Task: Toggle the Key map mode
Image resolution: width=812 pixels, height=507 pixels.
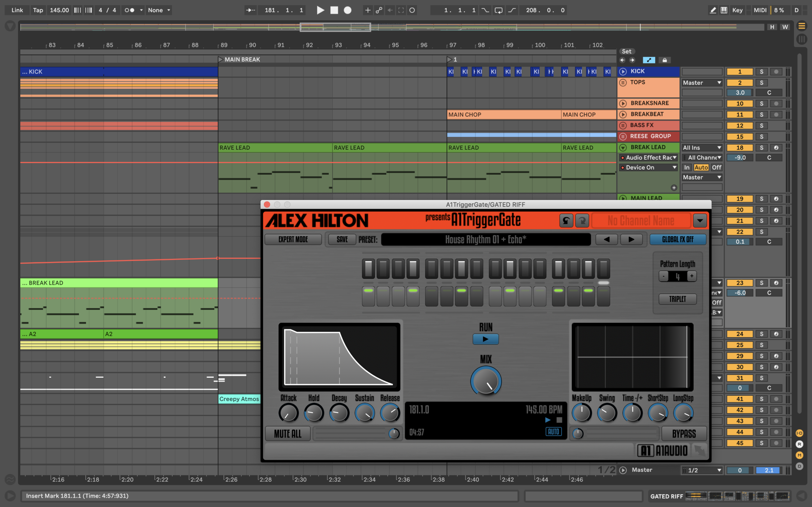Action: click(x=737, y=10)
